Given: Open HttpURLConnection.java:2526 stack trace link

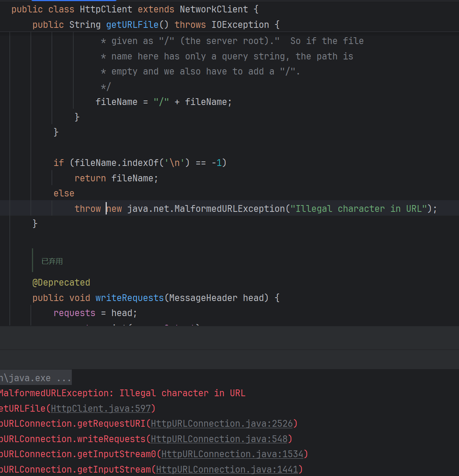Looking at the screenshot, I should [x=221, y=424].
